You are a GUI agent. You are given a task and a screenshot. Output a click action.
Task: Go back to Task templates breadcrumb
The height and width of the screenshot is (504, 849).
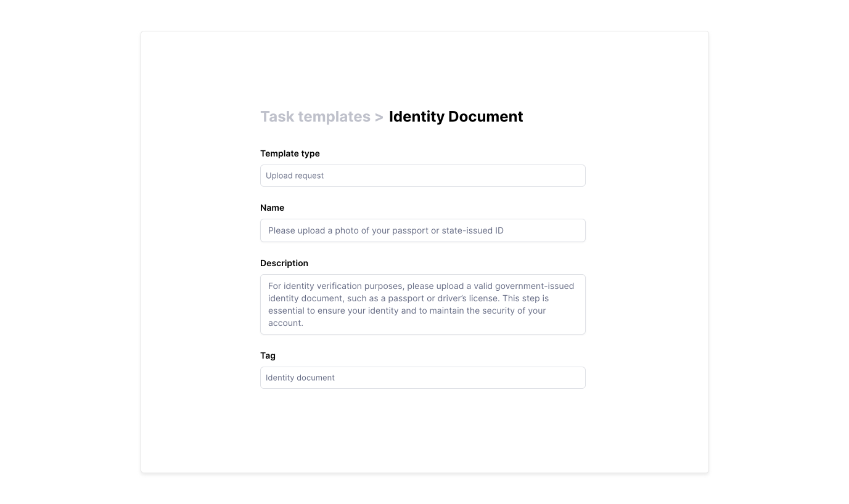click(314, 117)
